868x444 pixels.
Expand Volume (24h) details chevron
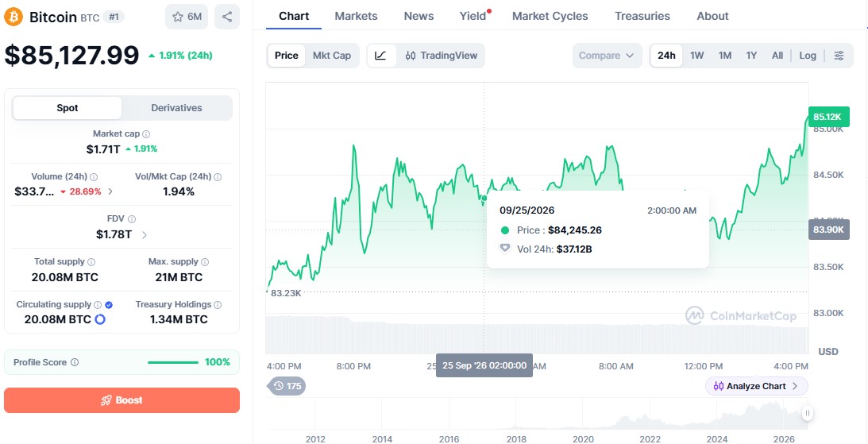click(x=110, y=191)
